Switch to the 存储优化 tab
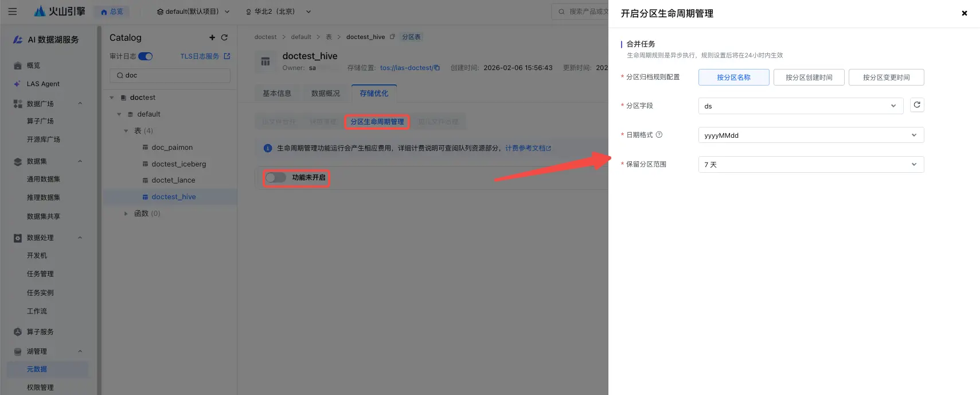Image resolution: width=980 pixels, height=395 pixels. click(x=374, y=94)
